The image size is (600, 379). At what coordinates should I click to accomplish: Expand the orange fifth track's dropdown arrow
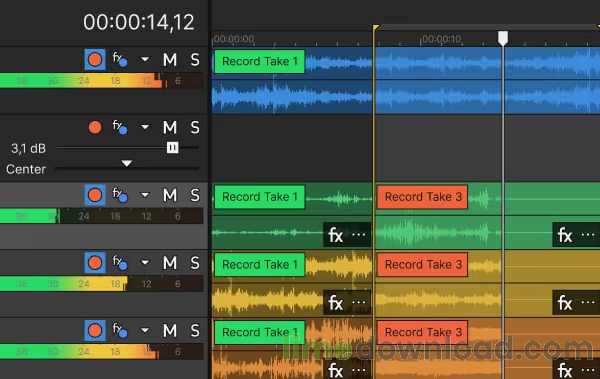[145, 330]
